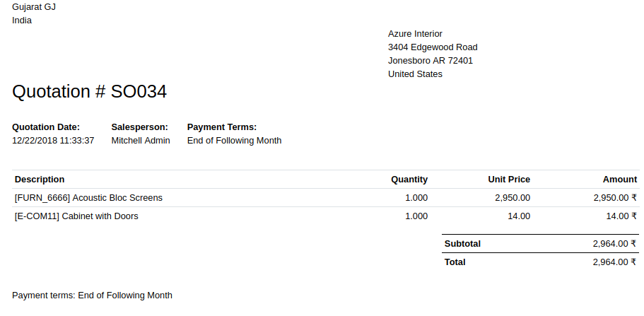Click the bottom Payment terms note
This screenshot has width=644, height=316.
click(92, 295)
